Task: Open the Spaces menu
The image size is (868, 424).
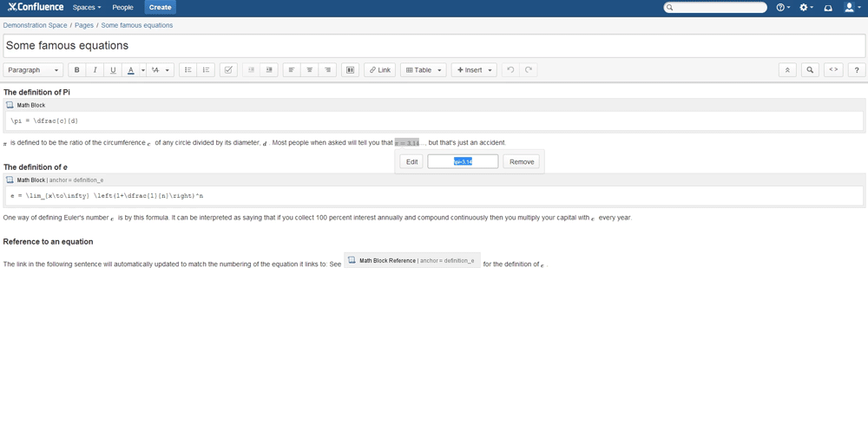Action: pyautogui.click(x=87, y=8)
